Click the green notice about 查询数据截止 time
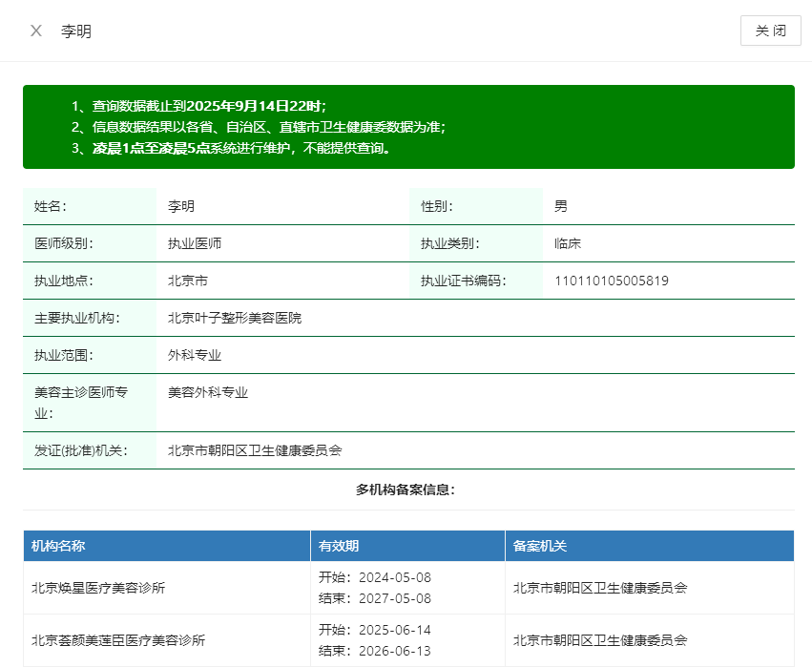 (x=204, y=106)
